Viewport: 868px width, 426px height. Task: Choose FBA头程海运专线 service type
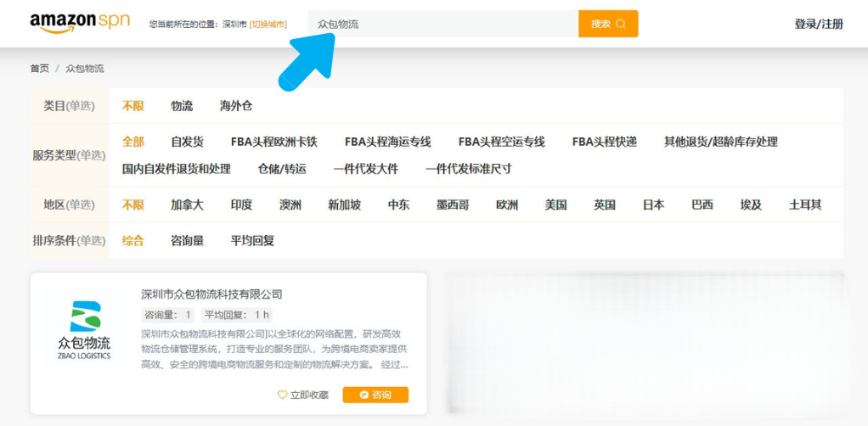click(x=387, y=142)
